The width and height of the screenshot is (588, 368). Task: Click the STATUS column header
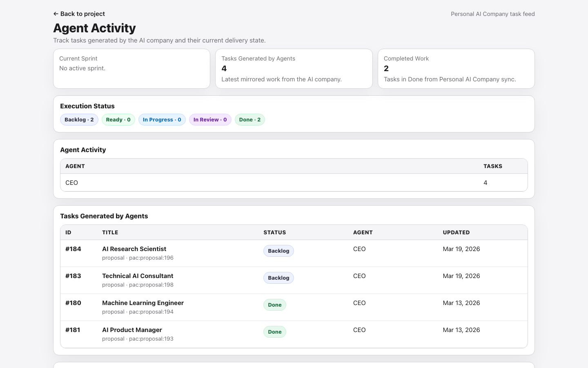[275, 233]
